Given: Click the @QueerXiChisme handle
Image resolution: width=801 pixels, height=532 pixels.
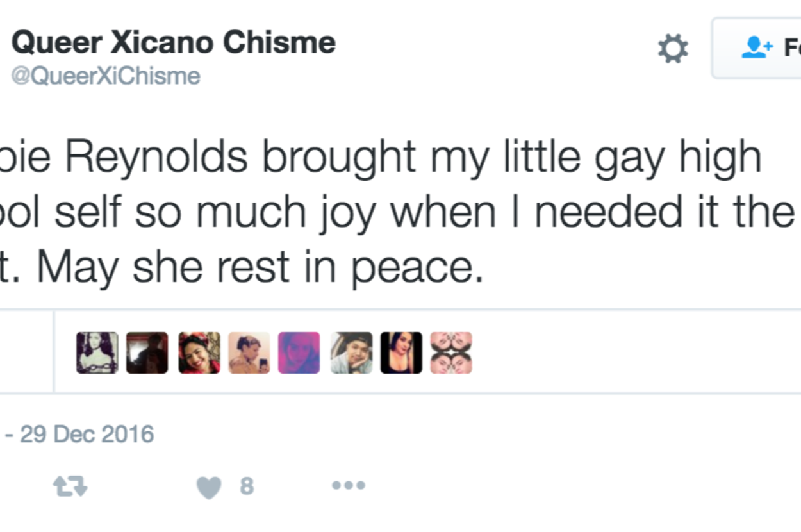Looking at the screenshot, I should [x=106, y=76].
